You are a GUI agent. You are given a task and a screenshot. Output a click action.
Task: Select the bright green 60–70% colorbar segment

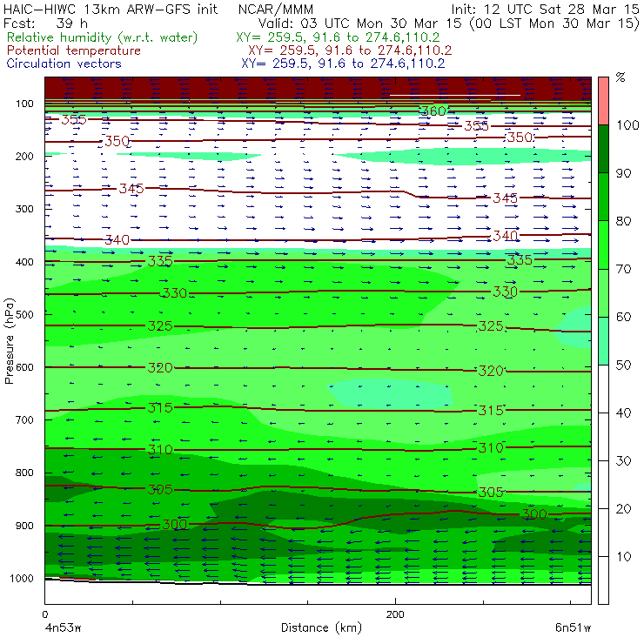pyautogui.click(x=603, y=292)
